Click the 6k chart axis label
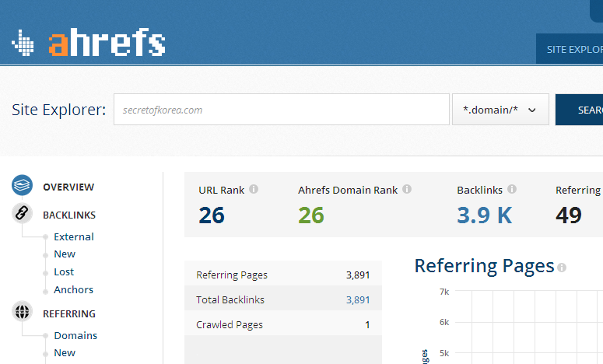This screenshot has width=603, height=364. click(444, 322)
